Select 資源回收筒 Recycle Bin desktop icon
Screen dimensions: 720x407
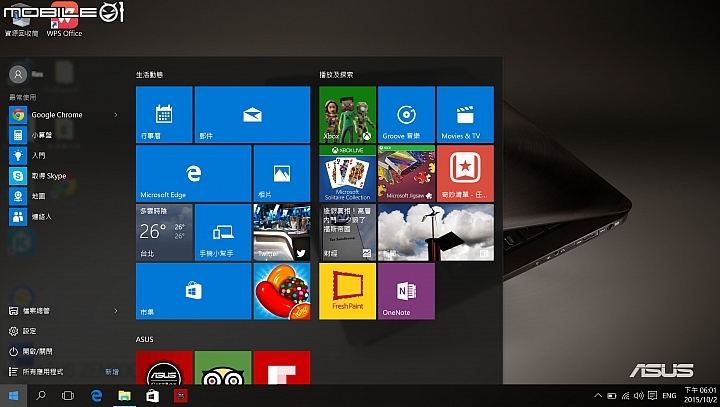coord(21,21)
